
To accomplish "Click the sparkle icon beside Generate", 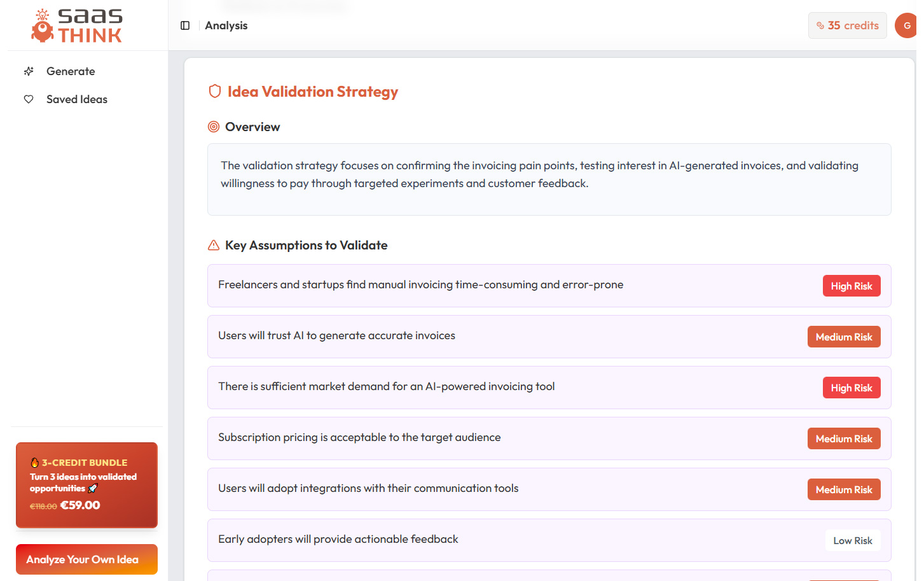I will [x=29, y=71].
